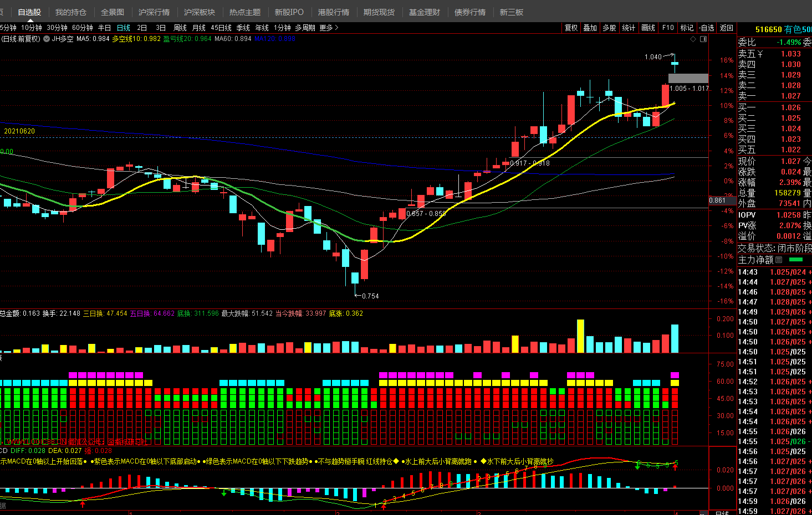Image resolution: width=812 pixels, height=515 pixels.
Task: Click the 20210620 date marker label
Action: pos(19,131)
